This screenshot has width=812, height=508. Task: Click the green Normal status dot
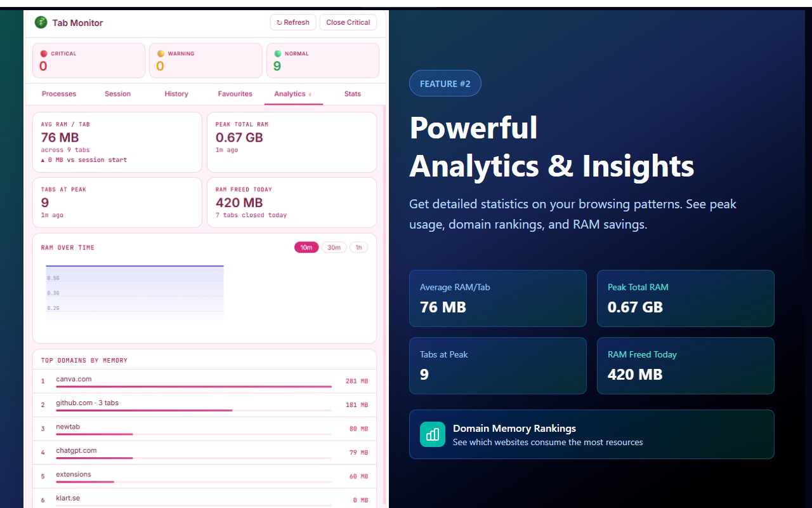pos(277,53)
